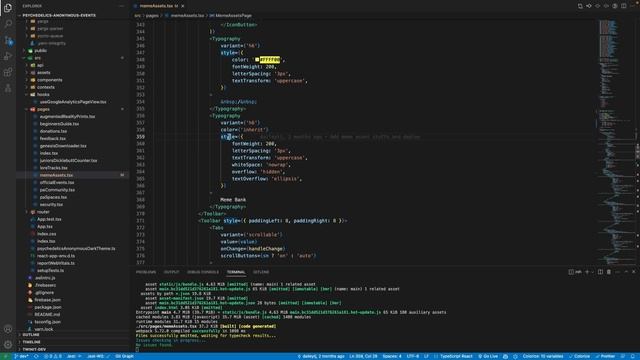
Task: Click Spaces: 4 indentation setting
Action: (x=392, y=356)
